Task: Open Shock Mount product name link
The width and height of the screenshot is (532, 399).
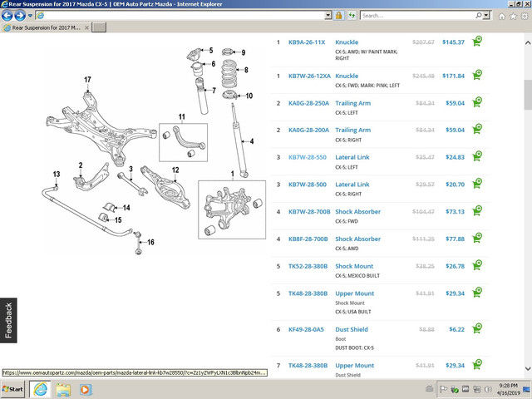Action: [354, 266]
